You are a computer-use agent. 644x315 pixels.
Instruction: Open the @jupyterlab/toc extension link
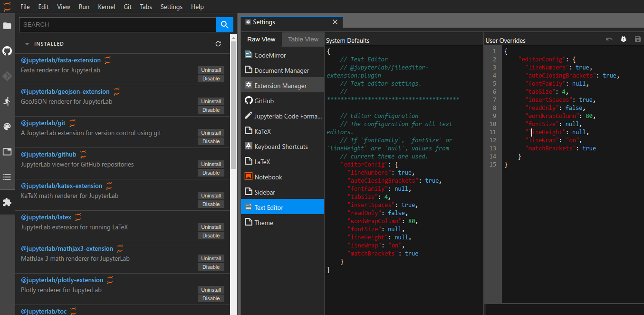tap(44, 312)
